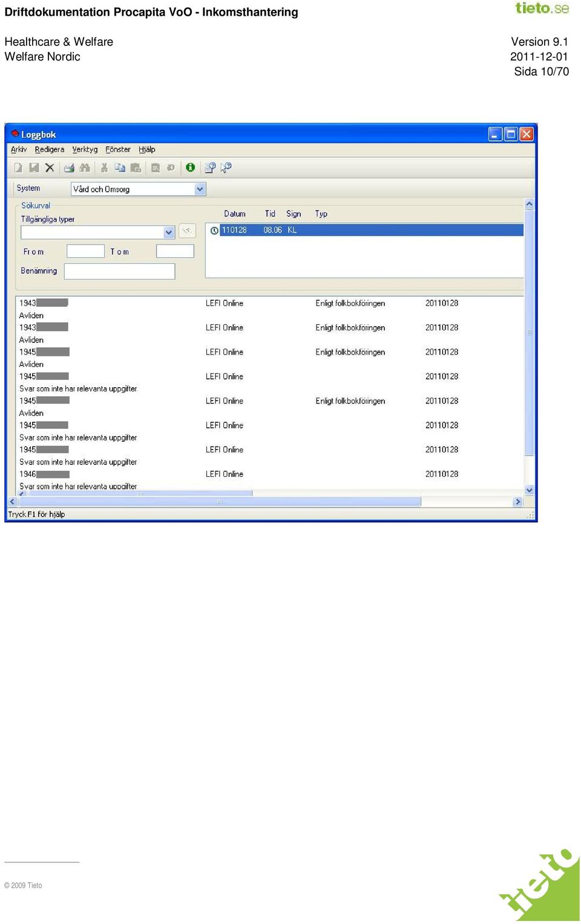Click the vertical scrollbar up arrow

coord(530,205)
